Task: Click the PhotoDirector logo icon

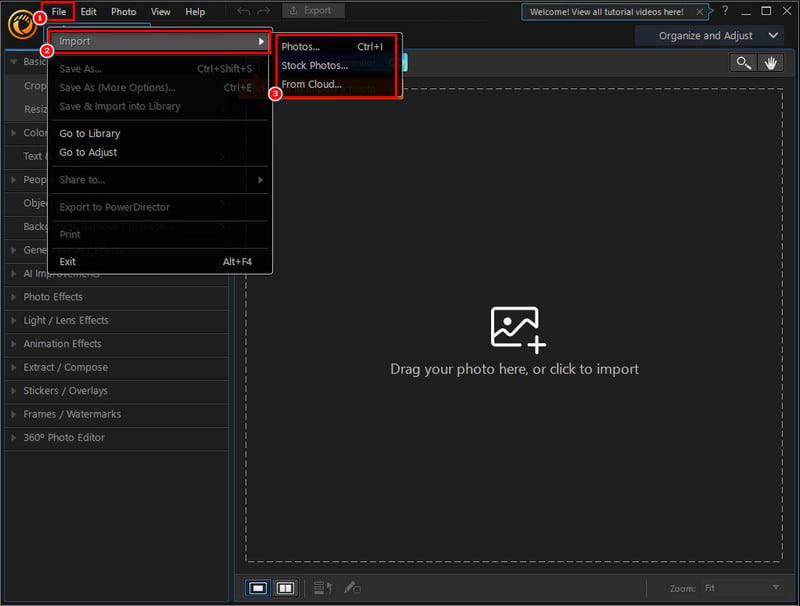Action: pos(21,24)
